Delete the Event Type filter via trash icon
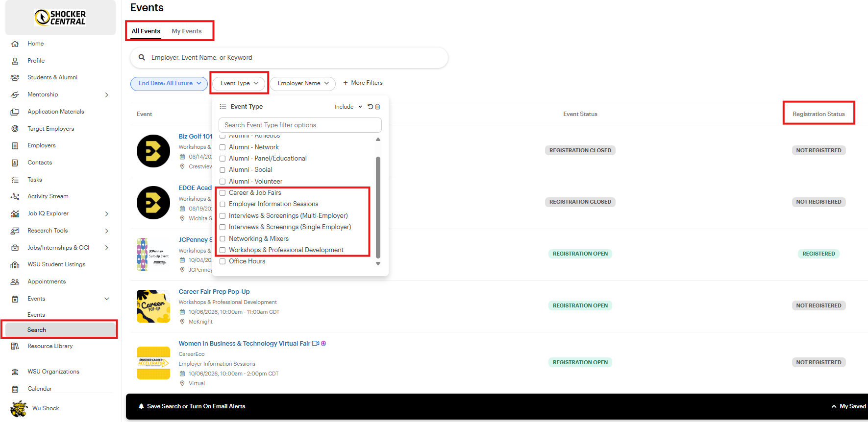This screenshot has width=868, height=422. [378, 107]
